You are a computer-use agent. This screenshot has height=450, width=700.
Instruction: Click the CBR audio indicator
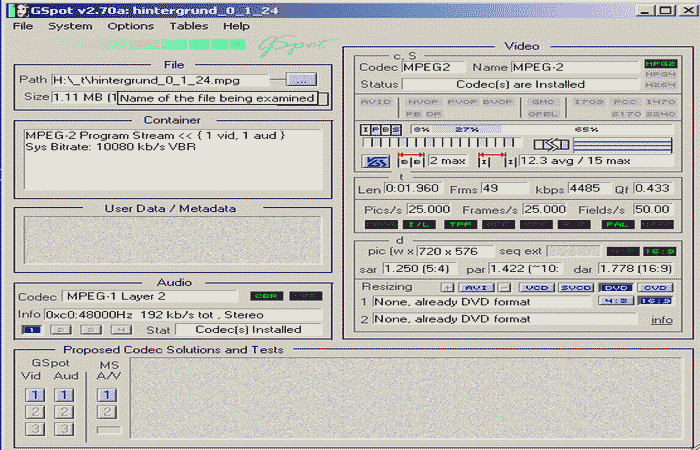click(268, 296)
